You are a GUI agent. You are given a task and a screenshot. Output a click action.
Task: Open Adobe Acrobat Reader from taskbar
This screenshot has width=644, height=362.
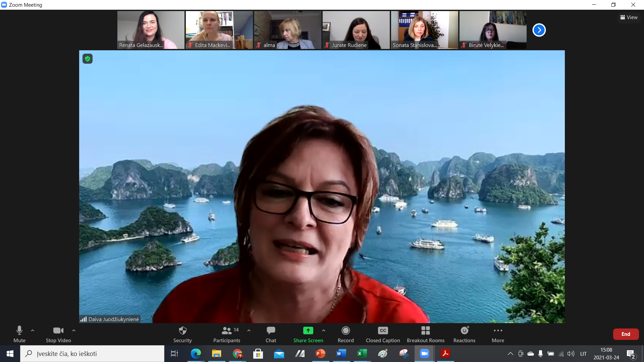pos(445,354)
